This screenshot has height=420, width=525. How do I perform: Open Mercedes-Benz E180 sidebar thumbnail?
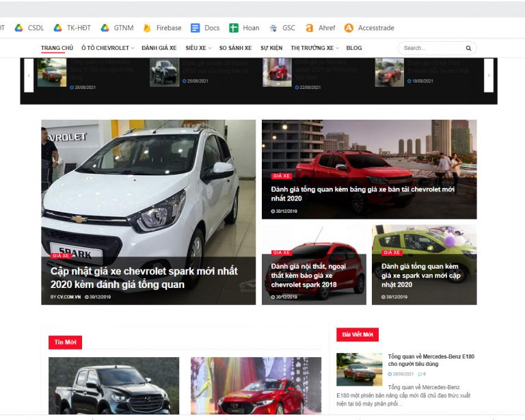click(x=360, y=369)
